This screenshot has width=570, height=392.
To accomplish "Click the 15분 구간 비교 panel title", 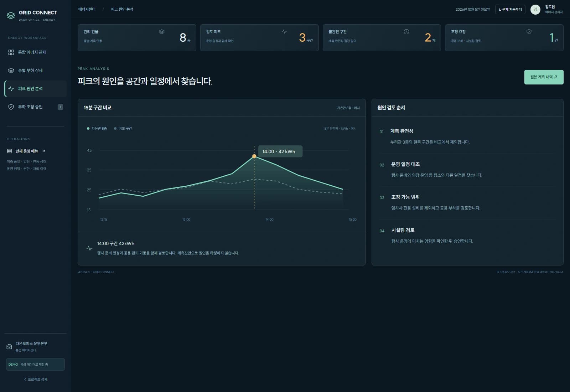I will (98, 108).
